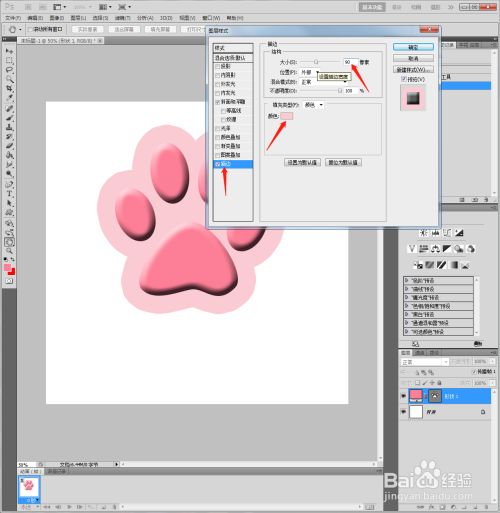The height and width of the screenshot is (513, 500).
Task: Select the Eyedropper tool
Action: (x=9, y=98)
